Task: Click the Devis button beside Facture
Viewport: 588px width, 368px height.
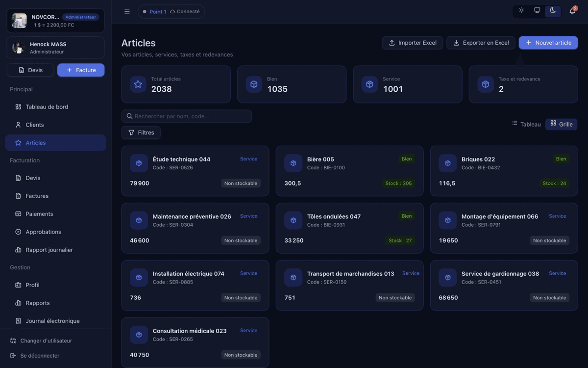Action: point(30,70)
